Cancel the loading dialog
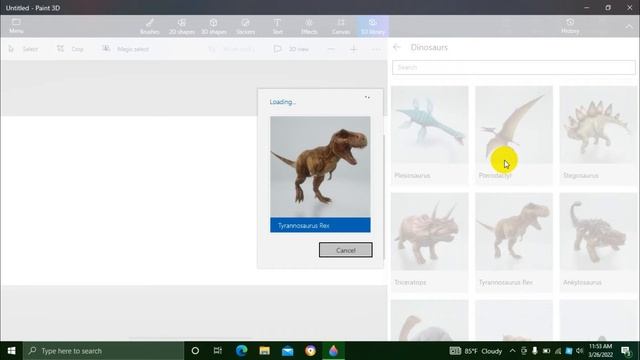 [345, 250]
